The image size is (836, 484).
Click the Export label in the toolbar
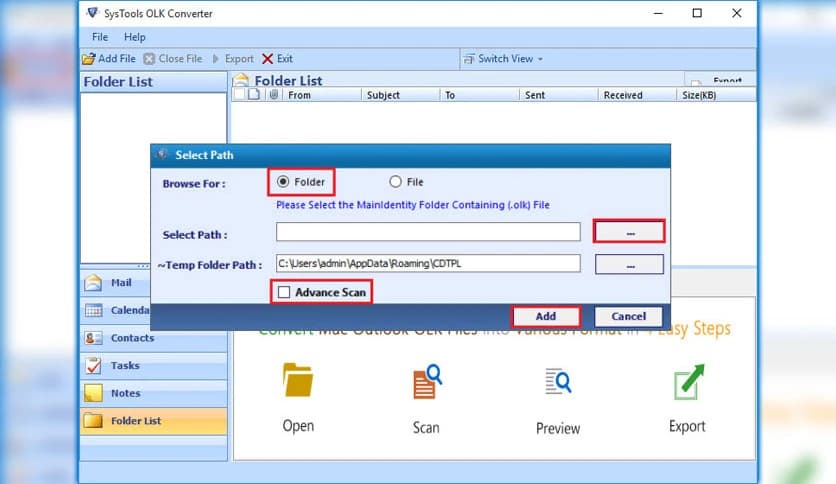[239, 59]
